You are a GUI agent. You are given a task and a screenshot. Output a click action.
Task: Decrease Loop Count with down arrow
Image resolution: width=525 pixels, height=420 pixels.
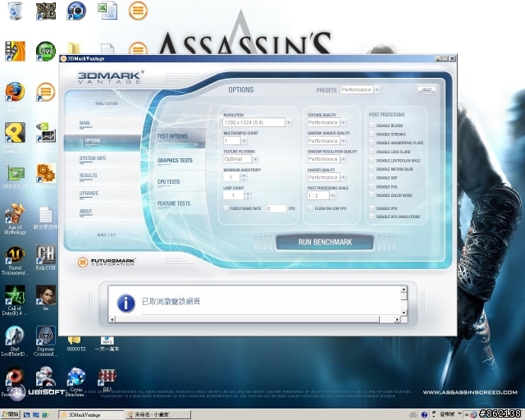pyautogui.click(x=248, y=197)
